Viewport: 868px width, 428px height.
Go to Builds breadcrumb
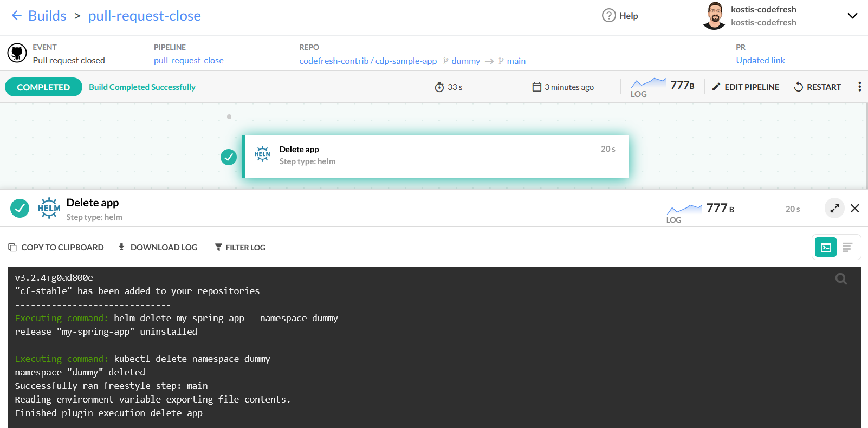click(47, 16)
